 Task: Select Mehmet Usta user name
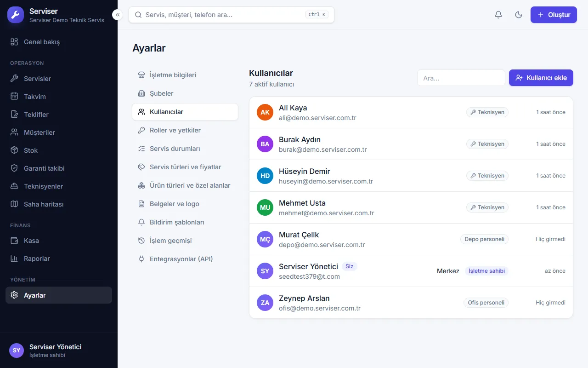302,203
